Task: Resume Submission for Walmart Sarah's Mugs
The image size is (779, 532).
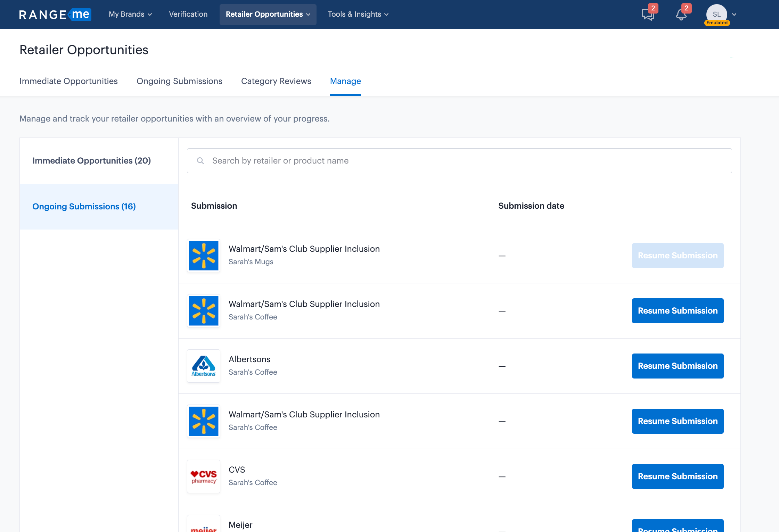Action: 678,256
